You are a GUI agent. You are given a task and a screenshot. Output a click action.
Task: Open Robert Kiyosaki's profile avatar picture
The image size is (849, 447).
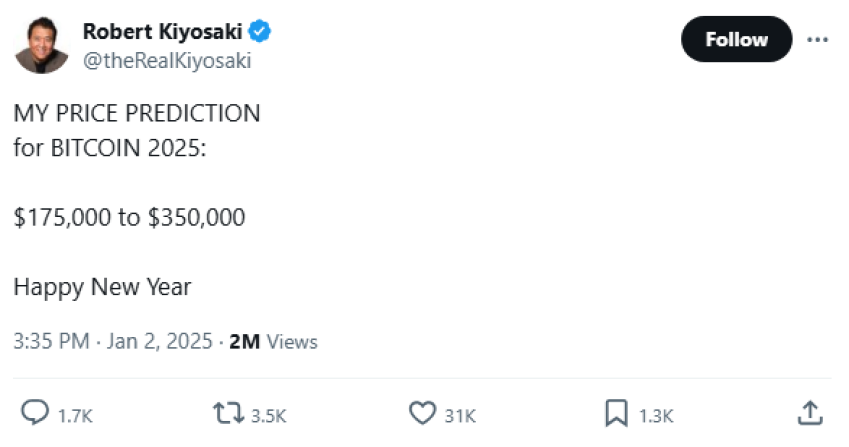42,46
